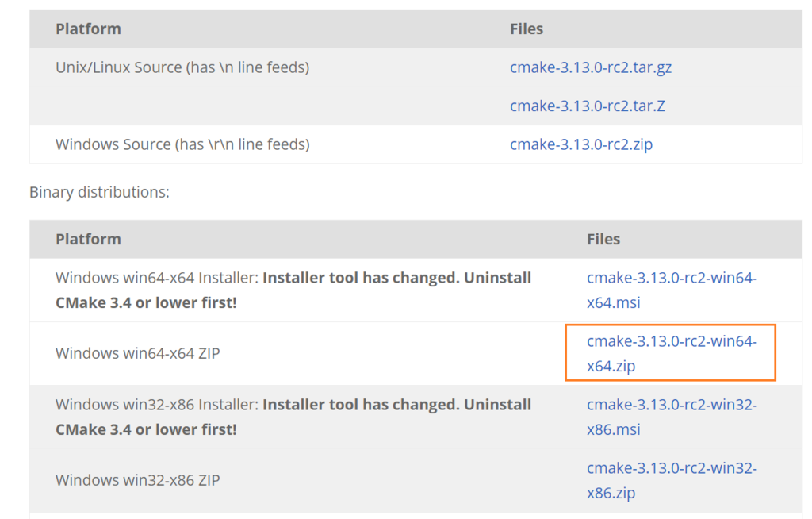Open the cmake-3.13.0-rc2.zip Windows source link
This screenshot has width=812, height=519.
(580, 144)
